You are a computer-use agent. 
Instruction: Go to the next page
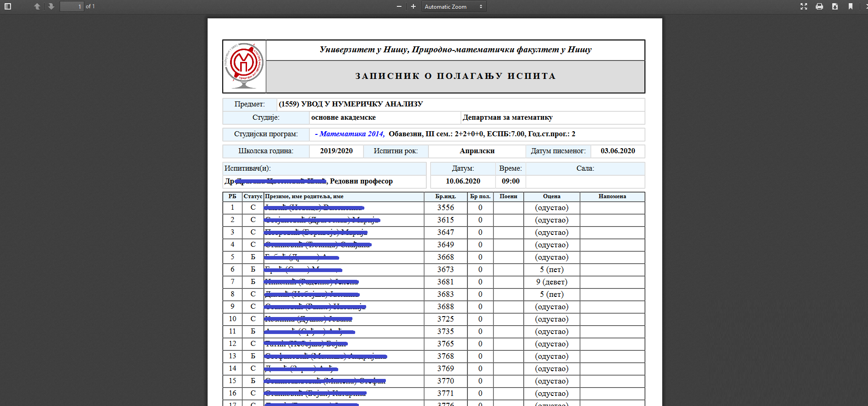(51, 6)
